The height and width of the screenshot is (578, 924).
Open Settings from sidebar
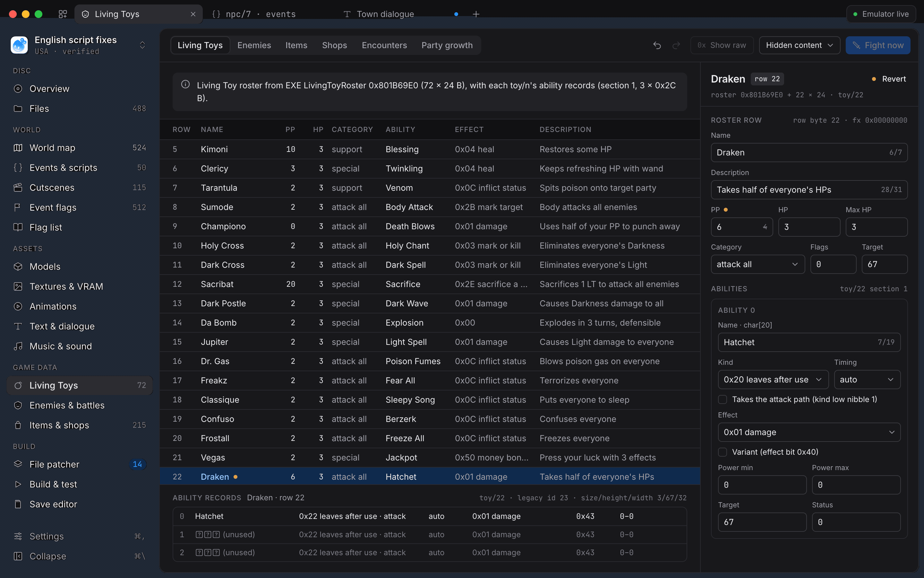[80, 536]
